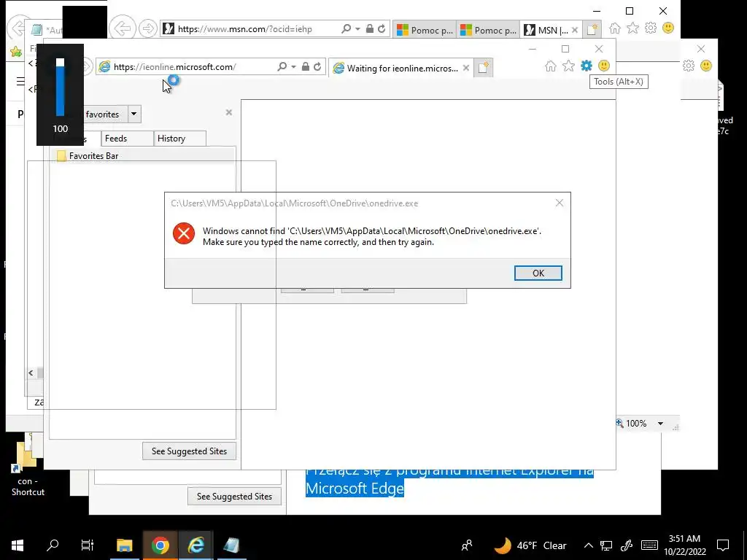Click OK in the onedrive.exe error dialog
Viewport: 747px width, 560px height.
click(x=538, y=273)
